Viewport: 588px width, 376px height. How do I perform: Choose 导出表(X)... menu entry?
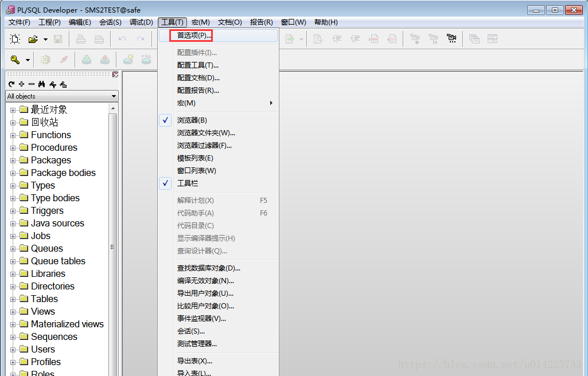click(218, 361)
